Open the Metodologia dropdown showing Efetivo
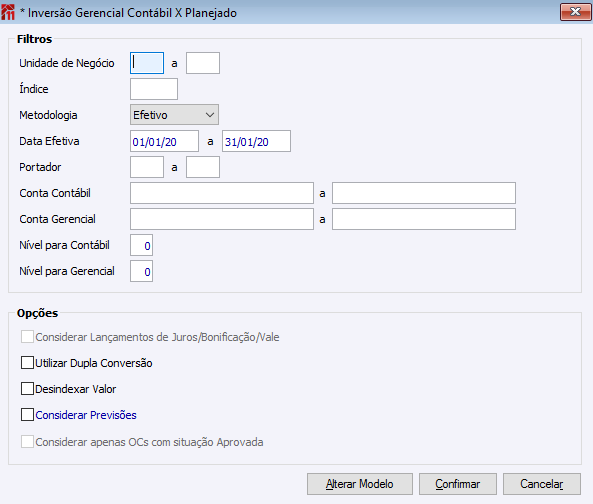This screenshot has height=504, width=593. [174, 115]
